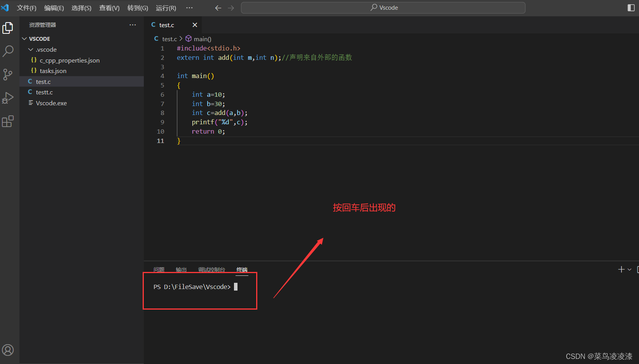The image size is (639, 364).
Task: Open the Search view in activity bar
Action: pyautogui.click(x=8, y=51)
